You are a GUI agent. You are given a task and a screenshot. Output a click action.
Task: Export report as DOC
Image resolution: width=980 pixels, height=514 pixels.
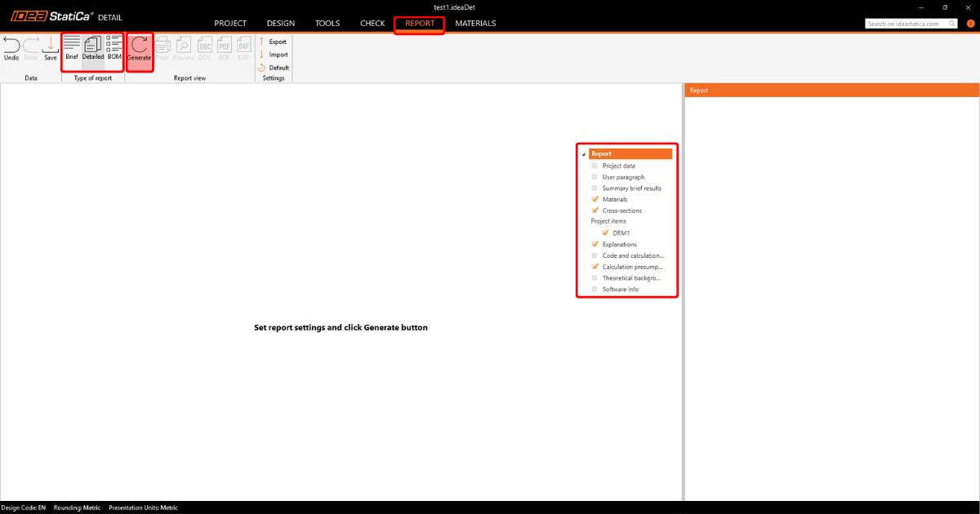point(205,48)
